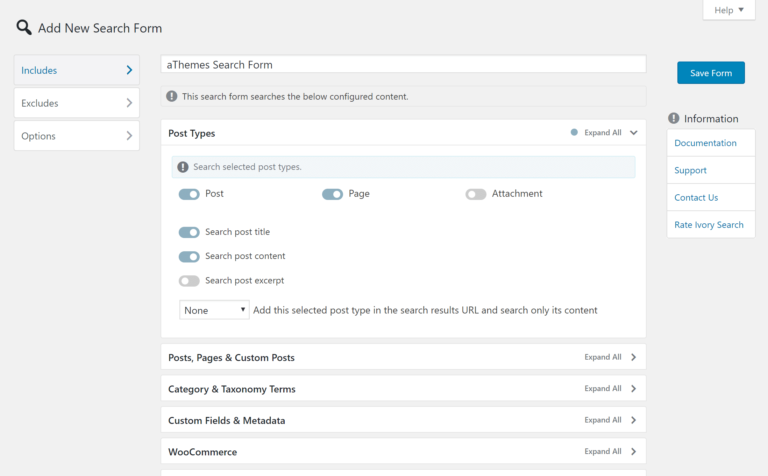Image resolution: width=768 pixels, height=476 pixels.
Task: Switch to the Excludes tab
Action: 76,103
